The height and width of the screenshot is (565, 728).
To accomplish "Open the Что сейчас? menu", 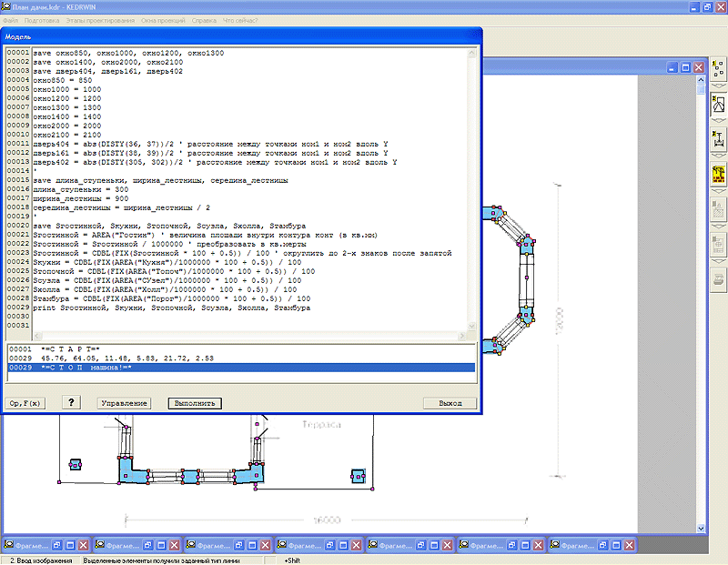I will pyautogui.click(x=240, y=20).
